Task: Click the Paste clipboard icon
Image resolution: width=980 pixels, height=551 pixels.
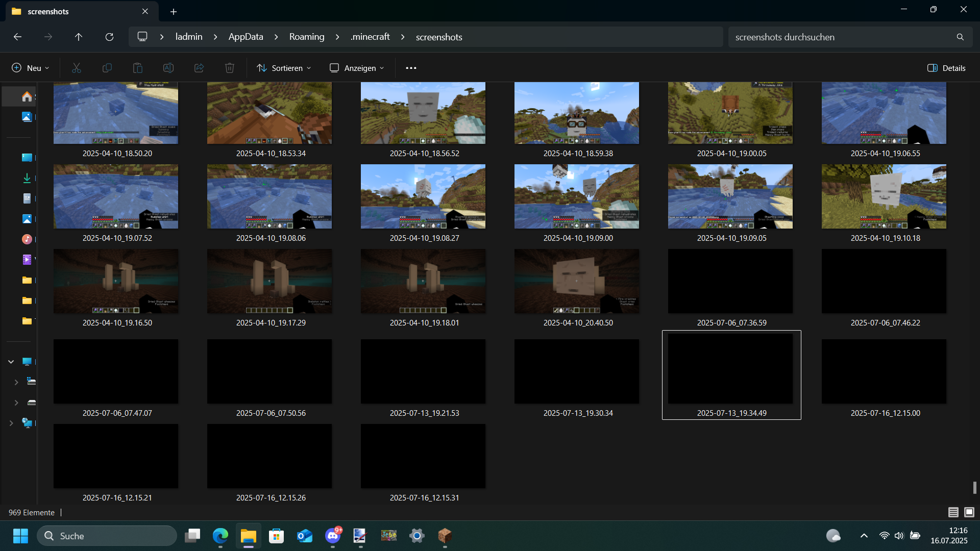Action: (138, 68)
